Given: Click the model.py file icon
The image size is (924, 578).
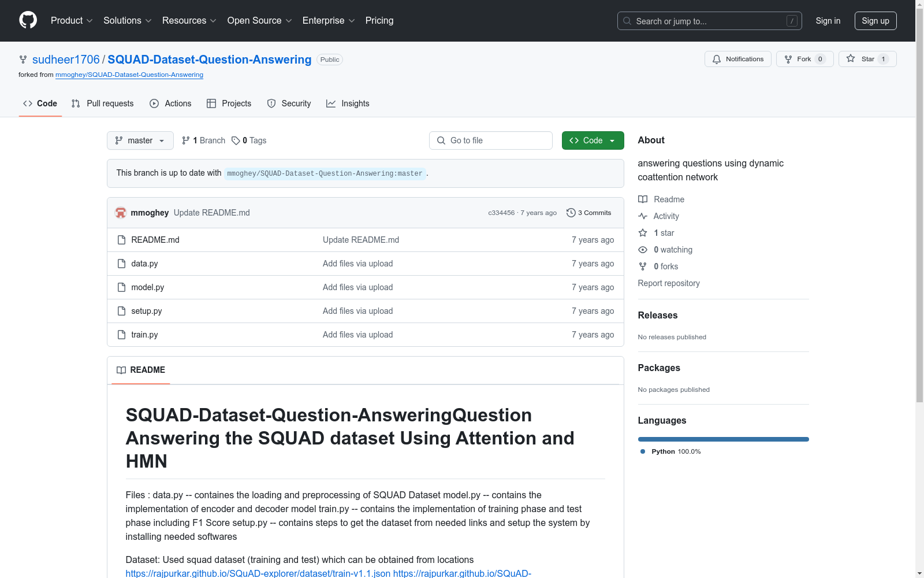Looking at the screenshot, I should coord(121,287).
